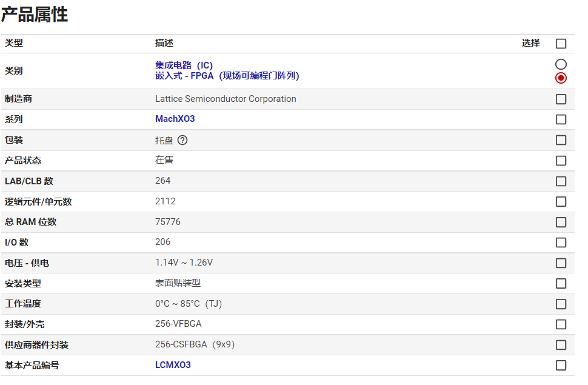Screen dimensions: 588x385
Task: Tick the 逻辑元件/单元数 2112 checkbox
Action: coord(561,201)
